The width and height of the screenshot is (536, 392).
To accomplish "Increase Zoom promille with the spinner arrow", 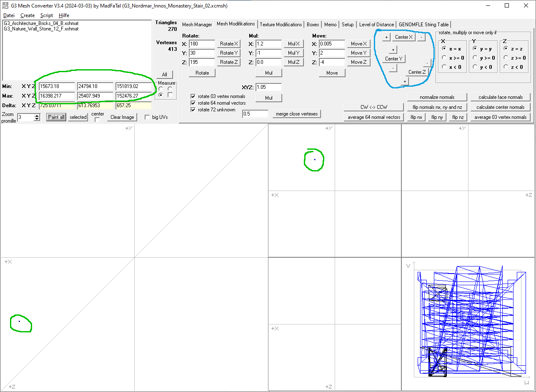I will tap(37, 116).
